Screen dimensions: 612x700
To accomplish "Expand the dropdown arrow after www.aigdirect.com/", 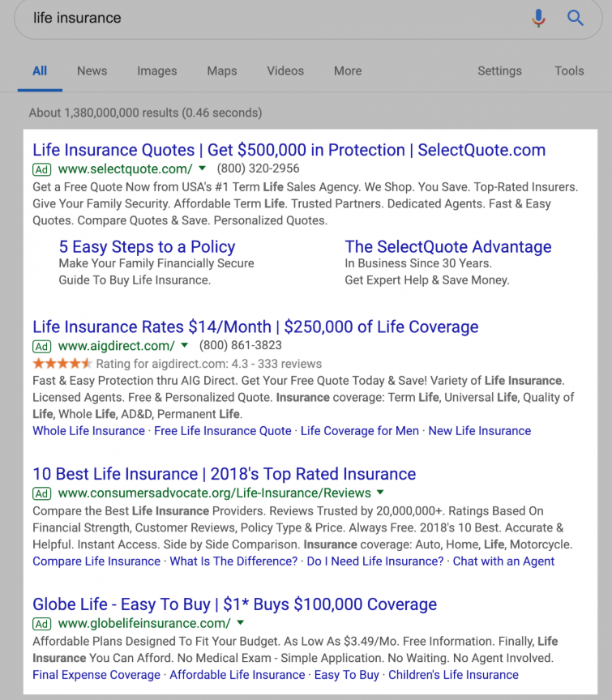I will (x=185, y=345).
